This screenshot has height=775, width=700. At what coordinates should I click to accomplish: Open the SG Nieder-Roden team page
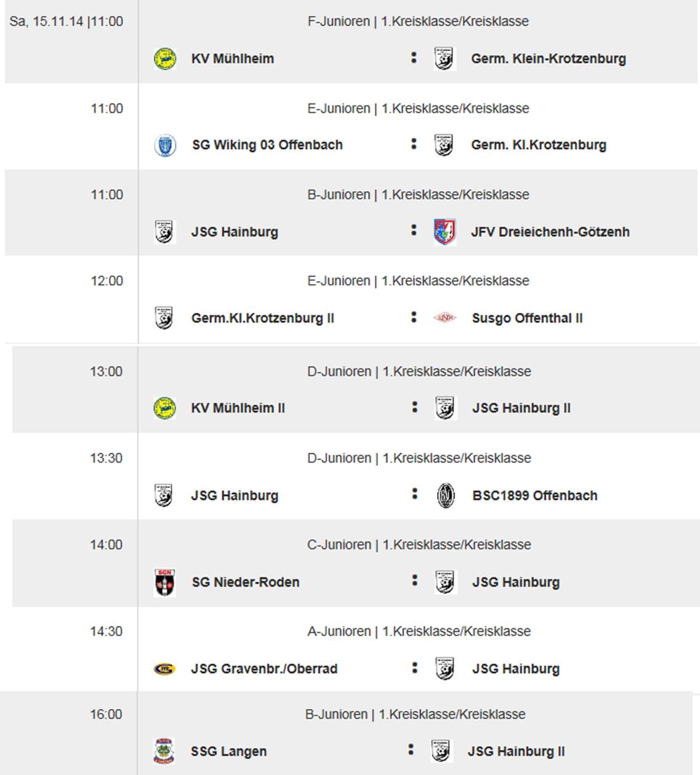click(245, 582)
